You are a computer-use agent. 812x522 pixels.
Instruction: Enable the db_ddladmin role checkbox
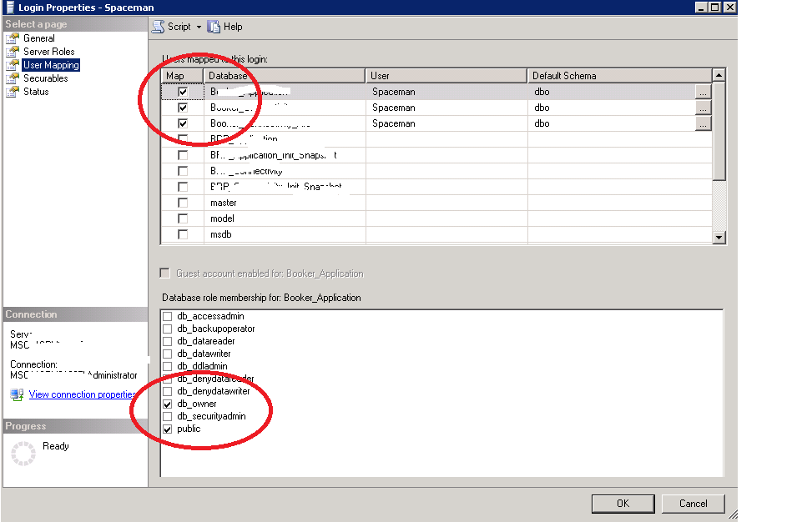(167, 366)
